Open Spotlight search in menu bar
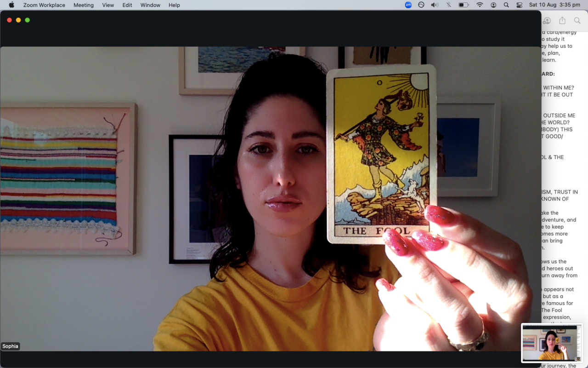Image resolution: width=588 pixels, height=368 pixels. click(506, 5)
